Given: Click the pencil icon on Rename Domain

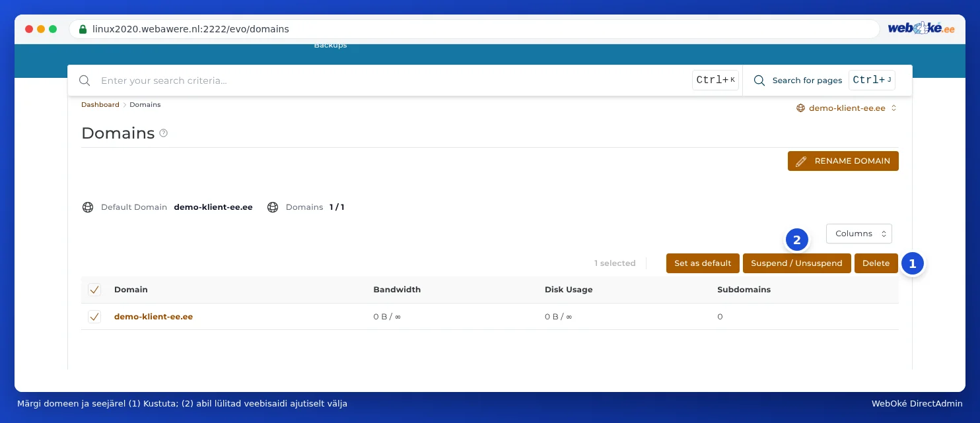Looking at the screenshot, I should [801, 161].
